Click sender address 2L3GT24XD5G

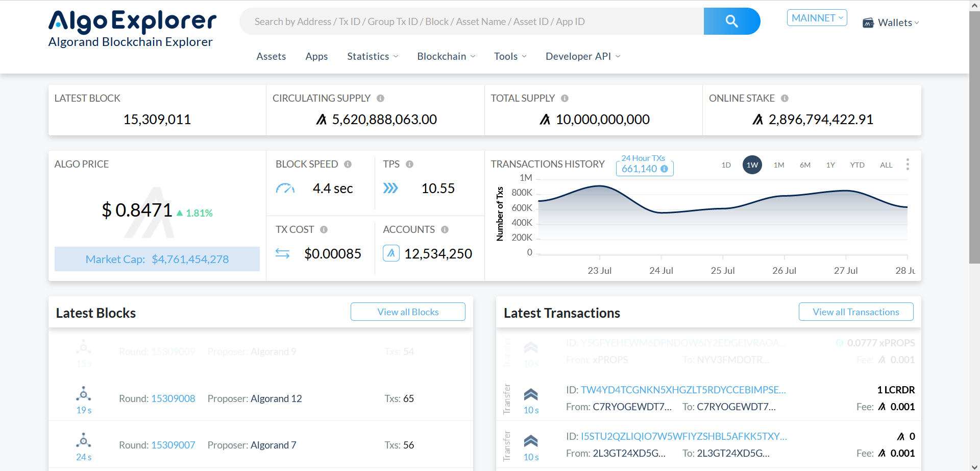pyautogui.click(x=629, y=453)
